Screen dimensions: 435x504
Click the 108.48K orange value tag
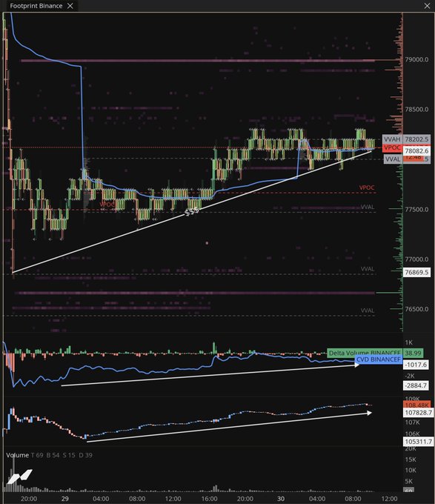point(416,405)
